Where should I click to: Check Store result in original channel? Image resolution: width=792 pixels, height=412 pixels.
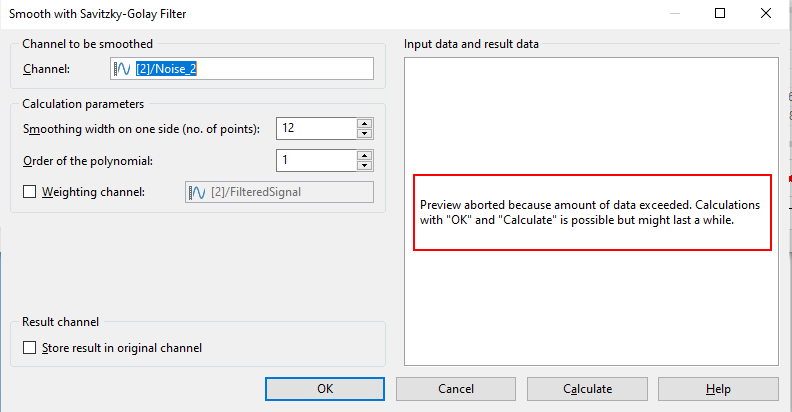pos(29,349)
